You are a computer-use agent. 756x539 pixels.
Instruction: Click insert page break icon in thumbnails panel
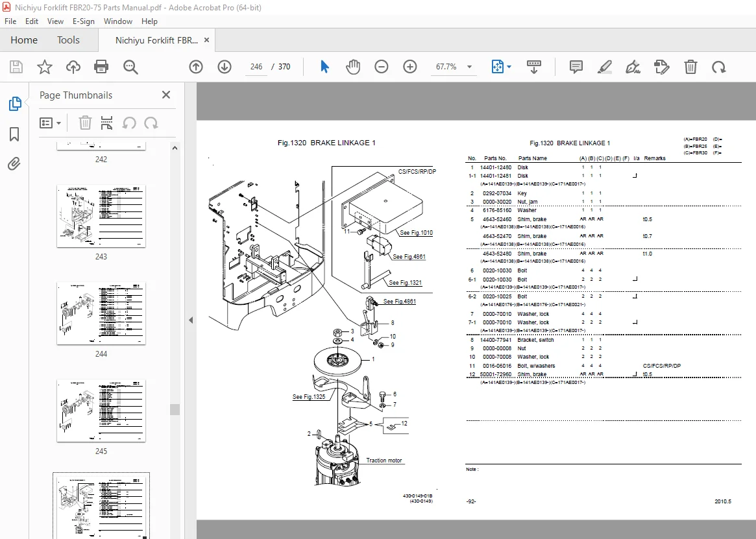coord(106,123)
